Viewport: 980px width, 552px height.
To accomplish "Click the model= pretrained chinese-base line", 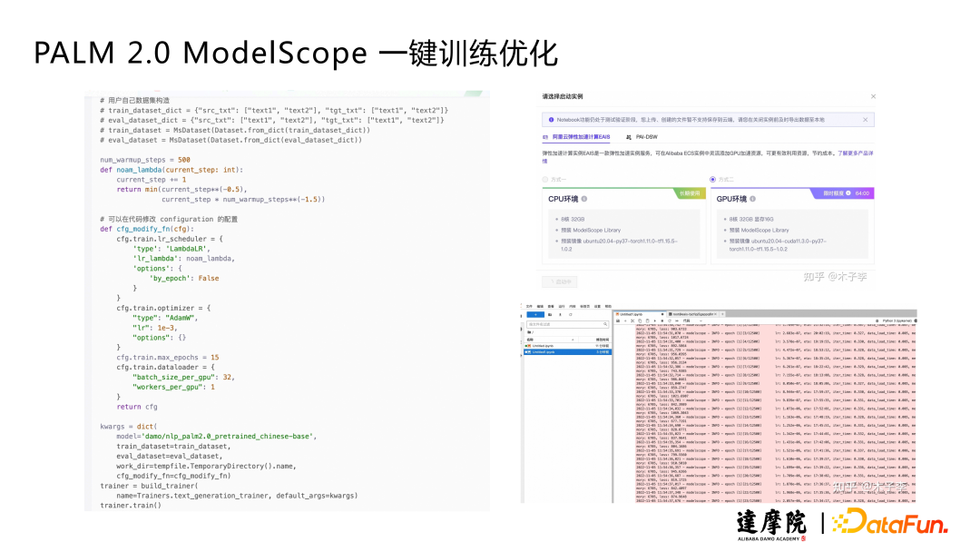I will (216, 436).
